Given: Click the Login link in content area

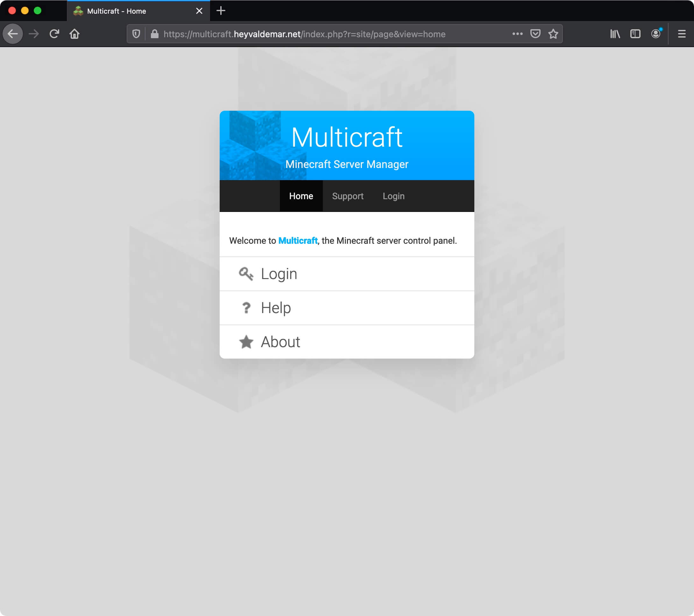Looking at the screenshot, I should click(x=279, y=274).
